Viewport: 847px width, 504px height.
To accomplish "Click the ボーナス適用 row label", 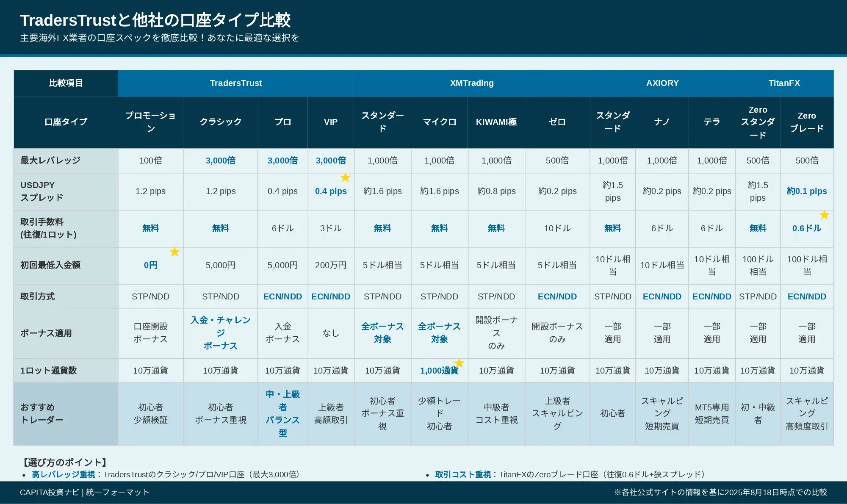I will coord(66,333).
